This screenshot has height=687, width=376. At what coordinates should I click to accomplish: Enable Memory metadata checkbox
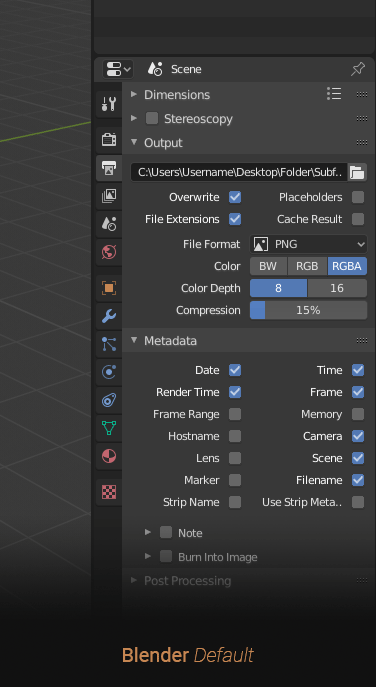pyautogui.click(x=358, y=414)
